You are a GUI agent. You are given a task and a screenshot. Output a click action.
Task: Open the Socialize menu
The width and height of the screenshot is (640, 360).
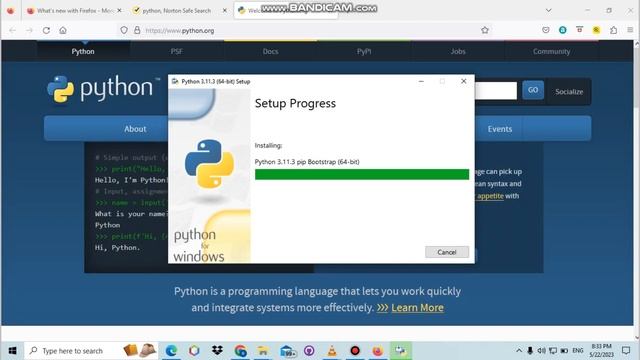tap(569, 92)
